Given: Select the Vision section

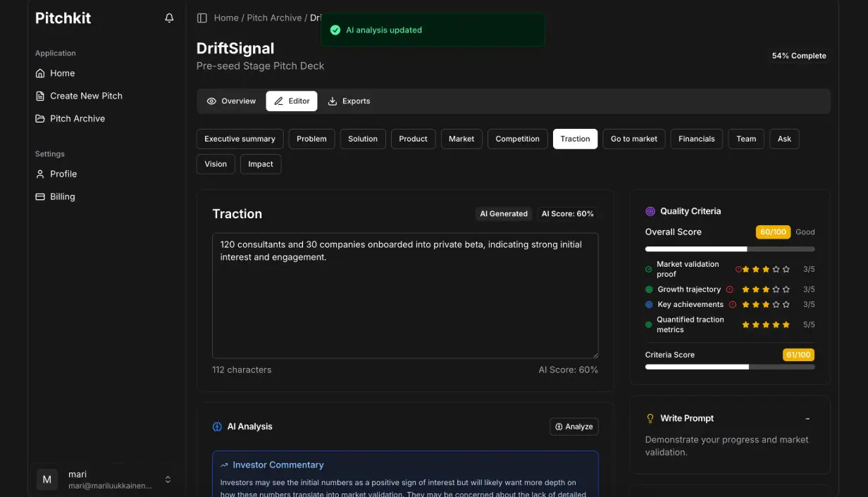Looking at the screenshot, I should click(216, 164).
